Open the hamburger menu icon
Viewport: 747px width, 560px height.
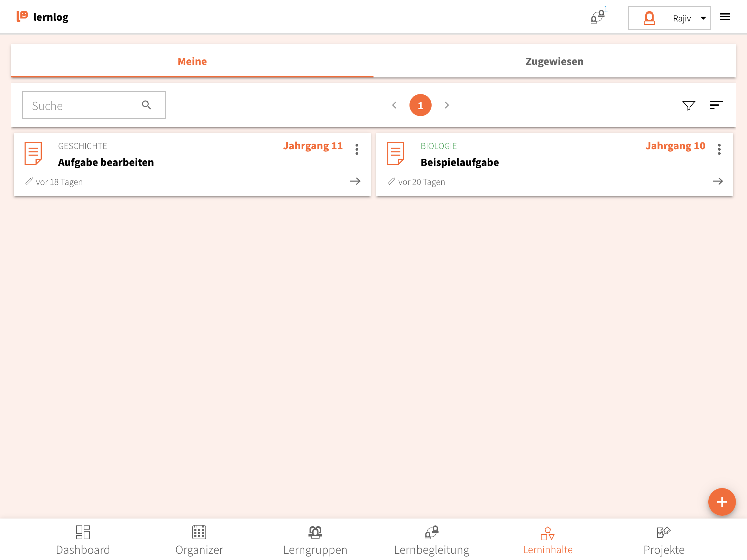tap(725, 17)
